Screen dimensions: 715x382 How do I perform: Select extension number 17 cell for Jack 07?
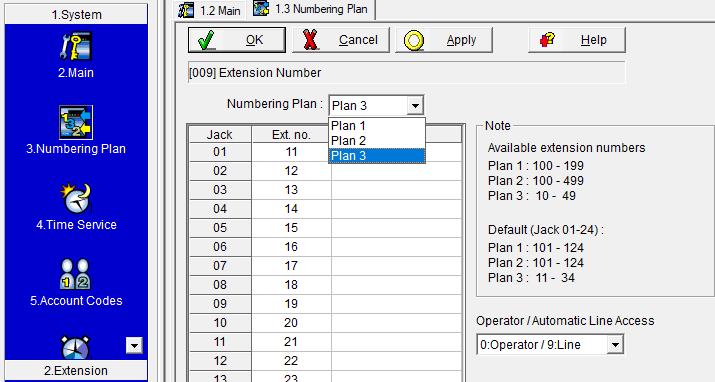point(291,266)
